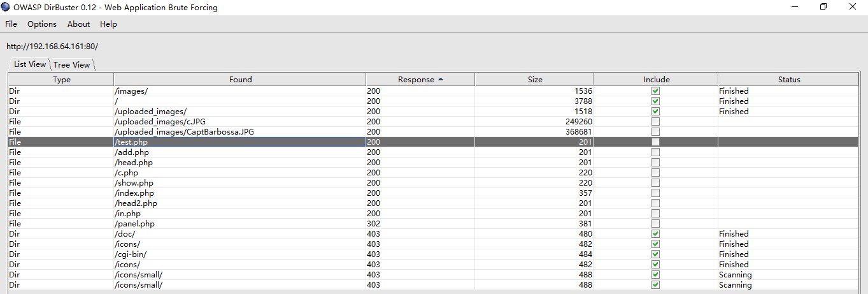Select the /uploaded_images/CaptBarbossa.JPG entry
This screenshot has height=294, width=868.
[184, 132]
